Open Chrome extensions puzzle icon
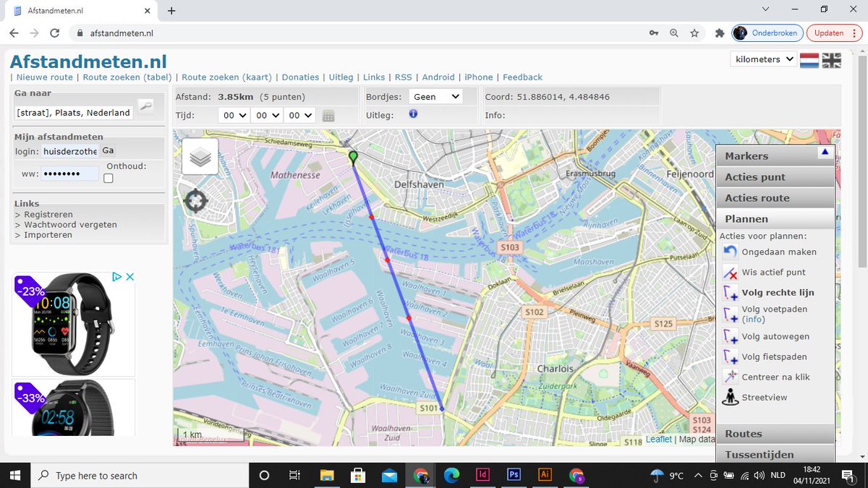This screenshot has width=868, height=488. point(719,33)
